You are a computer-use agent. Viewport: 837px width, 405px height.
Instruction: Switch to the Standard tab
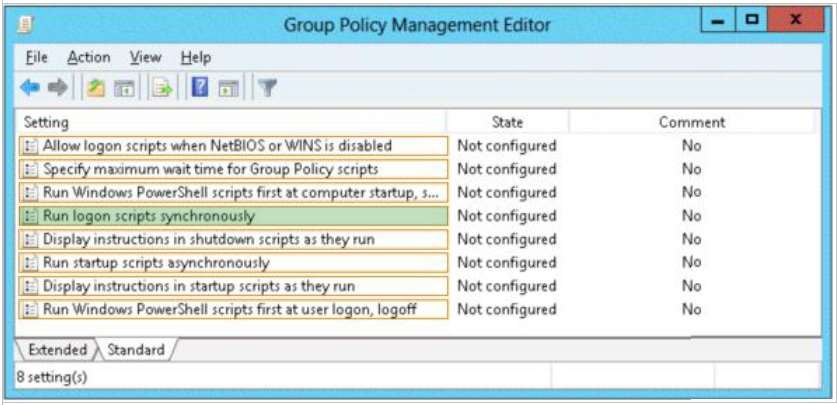pyautogui.click(x=136, y=350)
